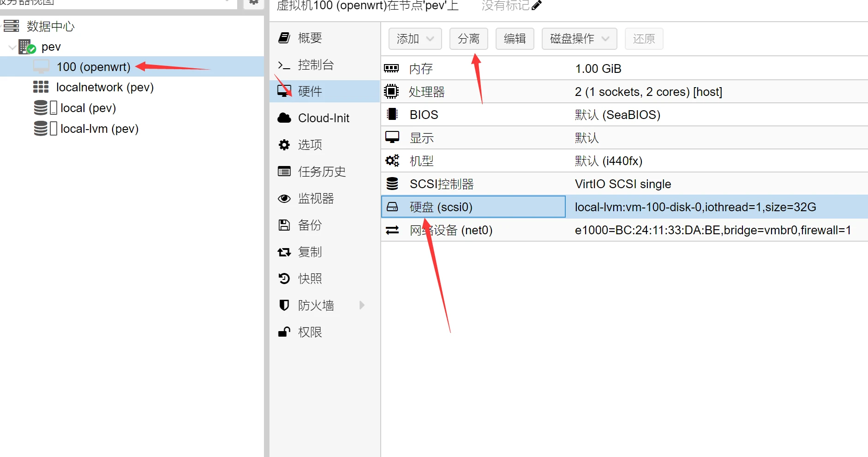The width and height of the screenshot is (868, 457).
Task: Select local-lvm (pev) storage in tree
Action: pos(132,129)
